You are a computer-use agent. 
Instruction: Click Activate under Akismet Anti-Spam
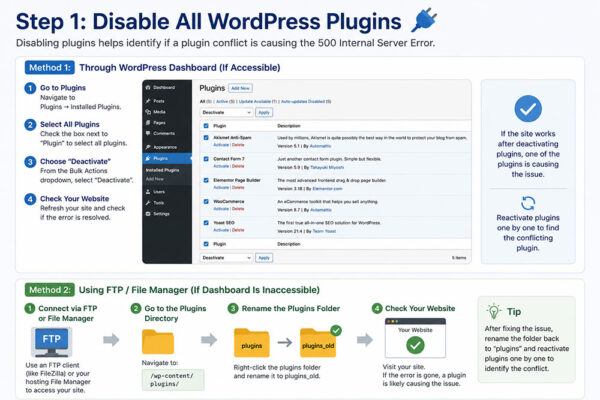point(221,145)
